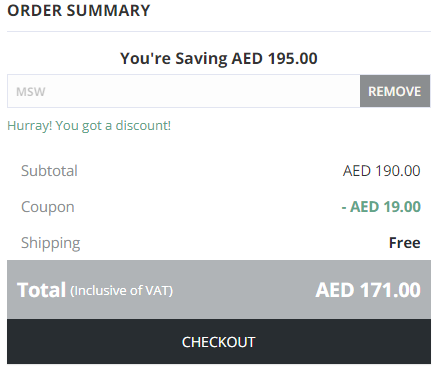436x369 pixels.
Task: Click the You're Saving AED 195.00 text
Action: click(x=219, y=59)
